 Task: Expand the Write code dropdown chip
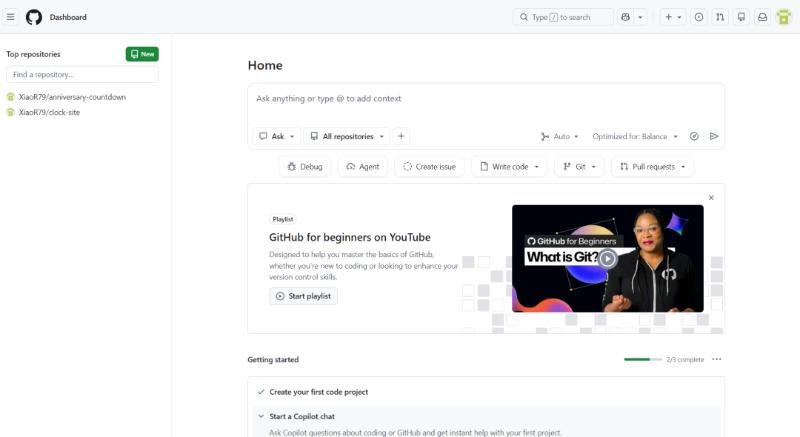coord(509,167)
